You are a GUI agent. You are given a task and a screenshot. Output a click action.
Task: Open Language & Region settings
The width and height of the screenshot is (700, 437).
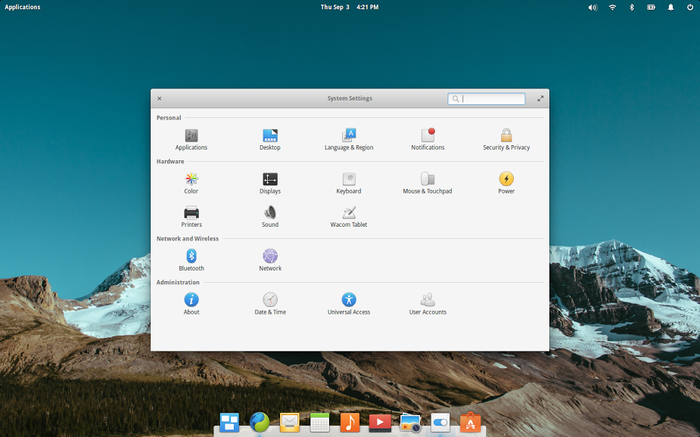pos(349,139)
